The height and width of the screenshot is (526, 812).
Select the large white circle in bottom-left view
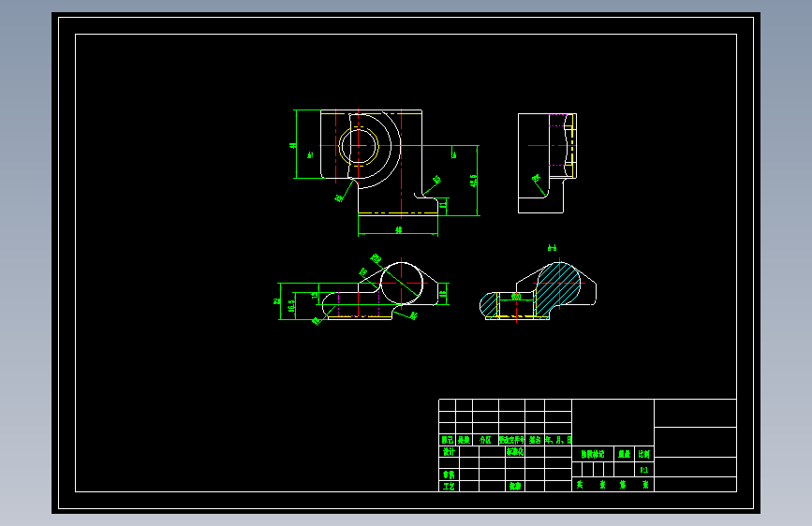pyautogui.click(x=402, y=284)
